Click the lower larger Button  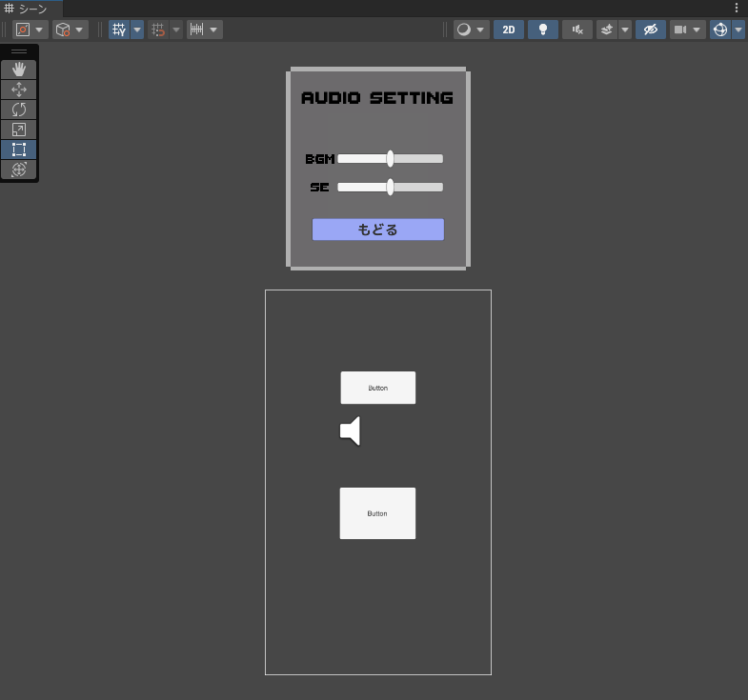377,513
